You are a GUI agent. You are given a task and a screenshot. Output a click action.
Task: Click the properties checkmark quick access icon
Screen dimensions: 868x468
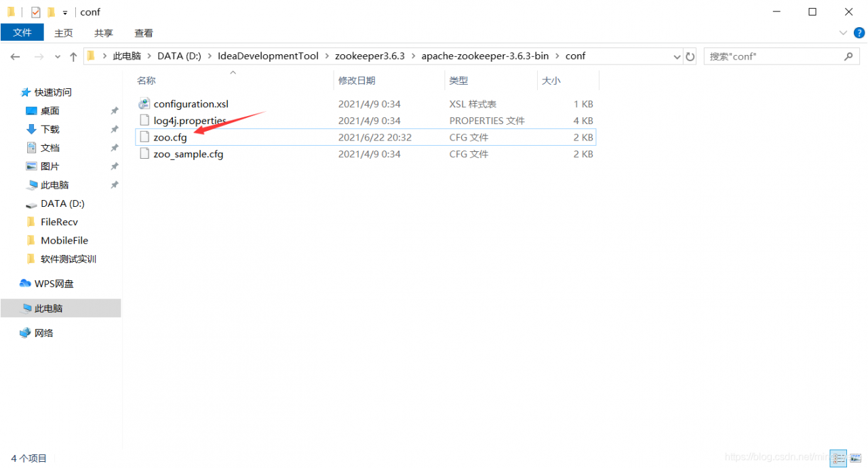pyautogui.click(x=35, y=12)
